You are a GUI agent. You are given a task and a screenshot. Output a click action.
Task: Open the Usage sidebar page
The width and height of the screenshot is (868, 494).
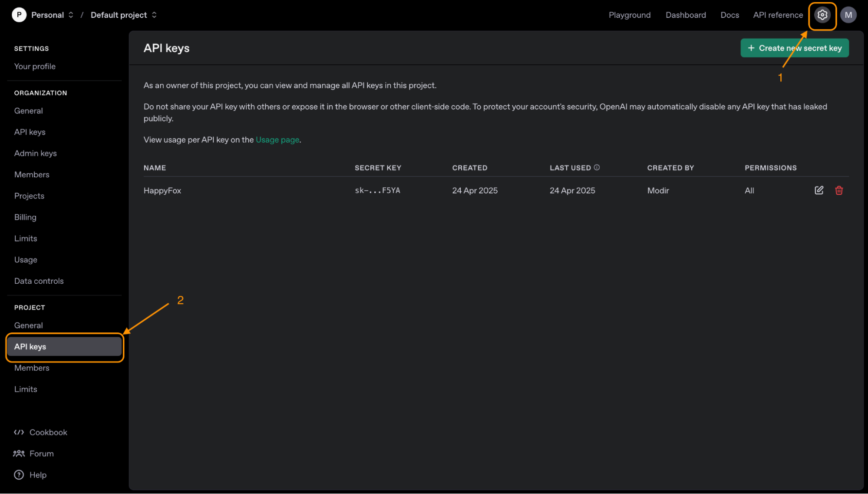tap(26, 260)
